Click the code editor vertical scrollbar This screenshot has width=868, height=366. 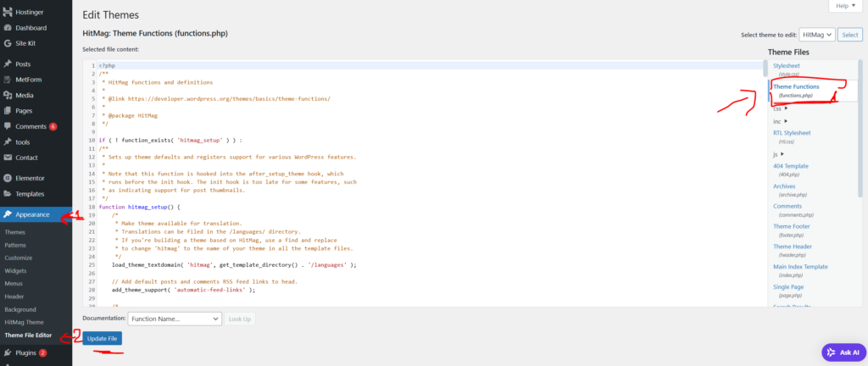pyautogui.click(x=765, y=69)
